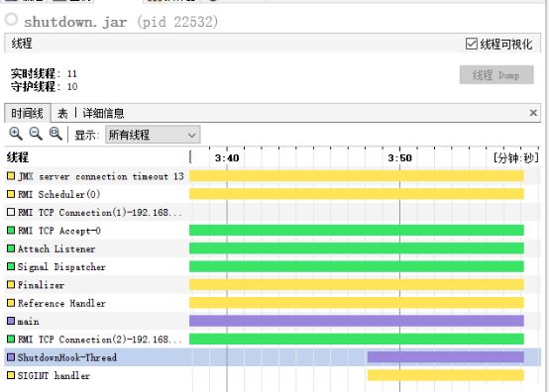The width and height of the screenshot is (549, 392).
Task: Click yellow state icon beside JMX server connection
Action: coord(11,175)
